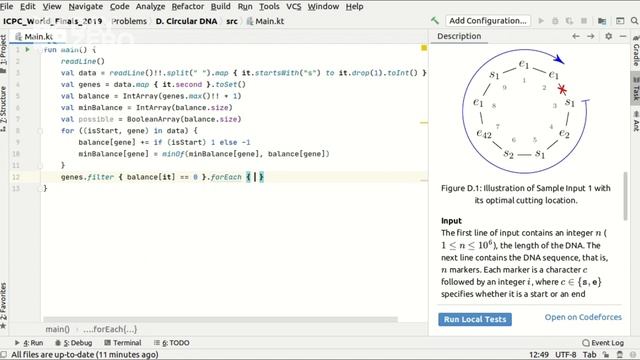Place cursor inside forEach braces on line 12

tap(255, 177)
